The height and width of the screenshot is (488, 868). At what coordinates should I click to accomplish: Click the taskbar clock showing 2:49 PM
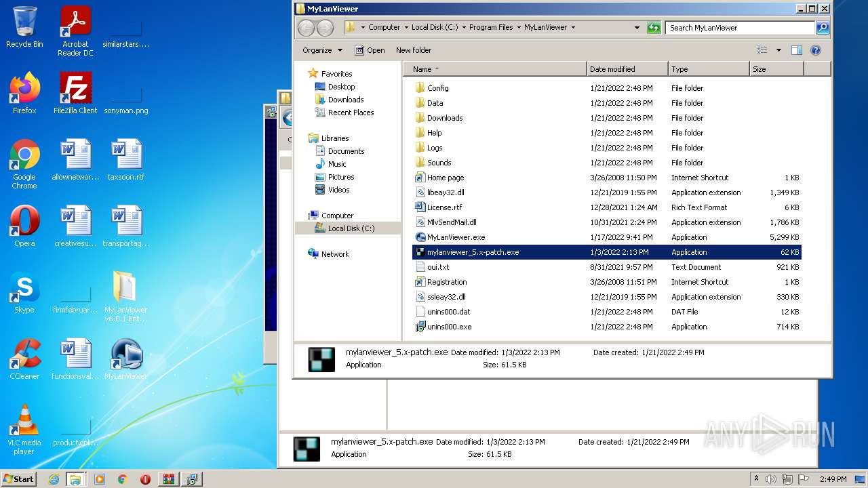pos(833,479)
